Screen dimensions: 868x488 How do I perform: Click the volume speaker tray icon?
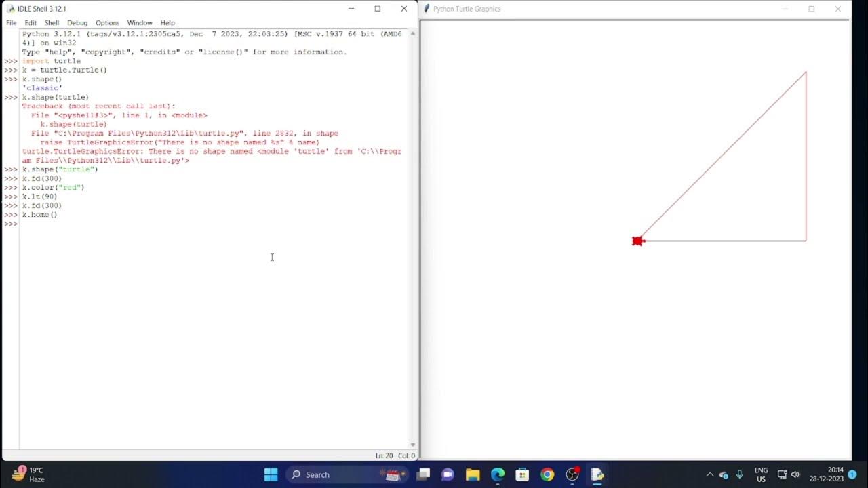[x=795, y=474]
